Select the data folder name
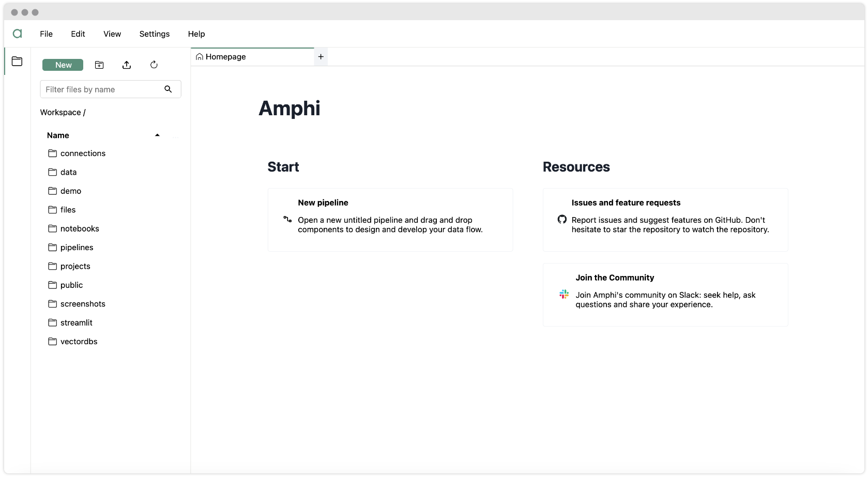Viewport: 868px width, 477px height. pyautogui.click(x=68, y=172)
